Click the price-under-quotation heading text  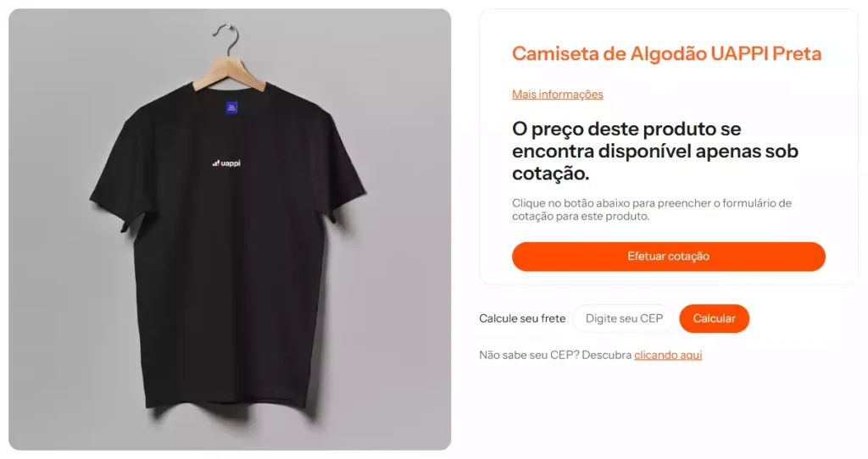(655, 151)
